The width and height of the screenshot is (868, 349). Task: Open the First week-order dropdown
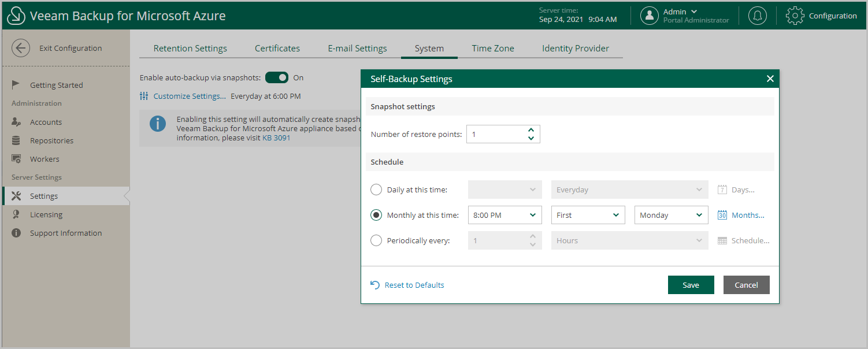point(588,215)
